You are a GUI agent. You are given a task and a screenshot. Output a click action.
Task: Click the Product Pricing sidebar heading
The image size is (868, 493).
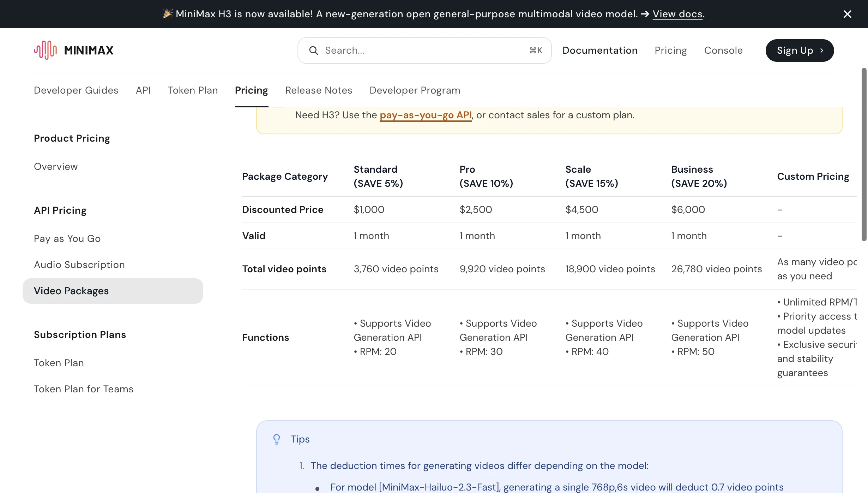[x=72, y=138]
